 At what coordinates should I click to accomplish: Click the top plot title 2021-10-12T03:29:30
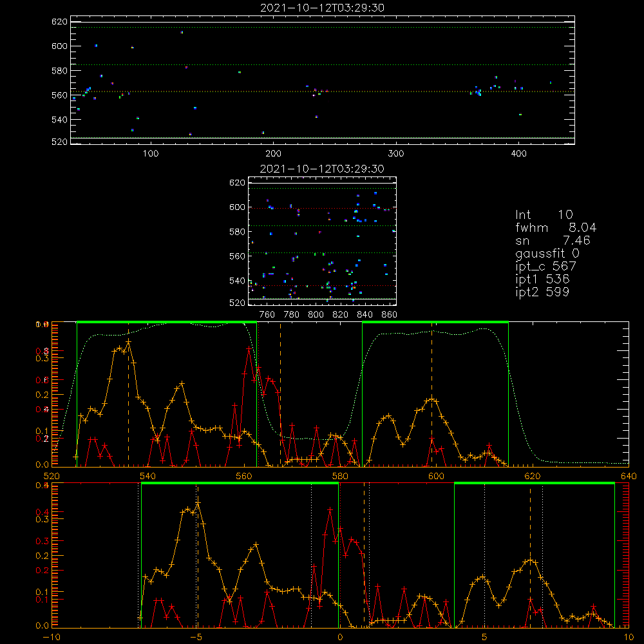point(323,8)
